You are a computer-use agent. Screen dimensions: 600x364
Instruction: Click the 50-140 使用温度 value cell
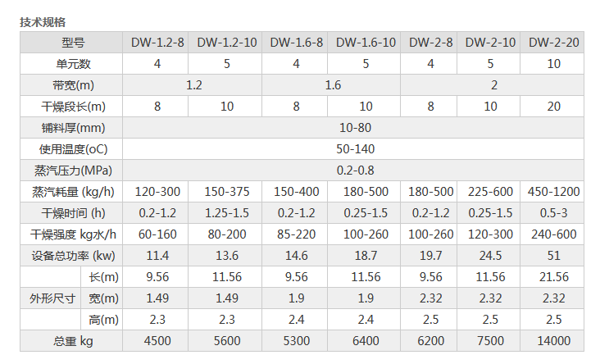click(x=355, y=149)
